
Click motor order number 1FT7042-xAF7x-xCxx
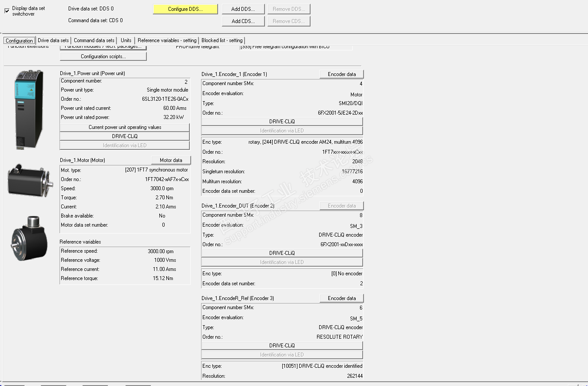(167, 179)
